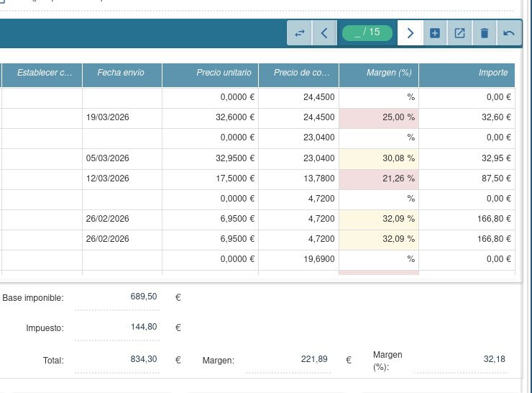This screenshot has width=532, height=393.
Task: Add a new line with plus icon
Action: [435, 33]
